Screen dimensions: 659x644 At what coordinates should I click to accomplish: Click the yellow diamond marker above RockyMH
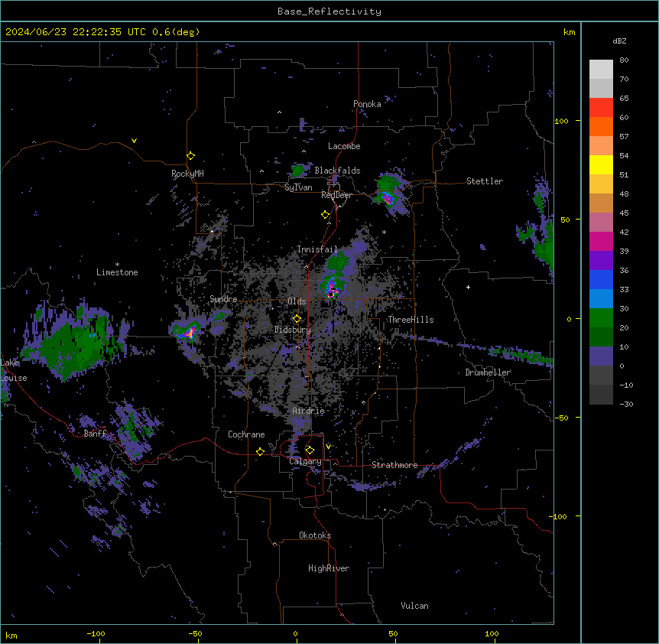click(191, 156)
